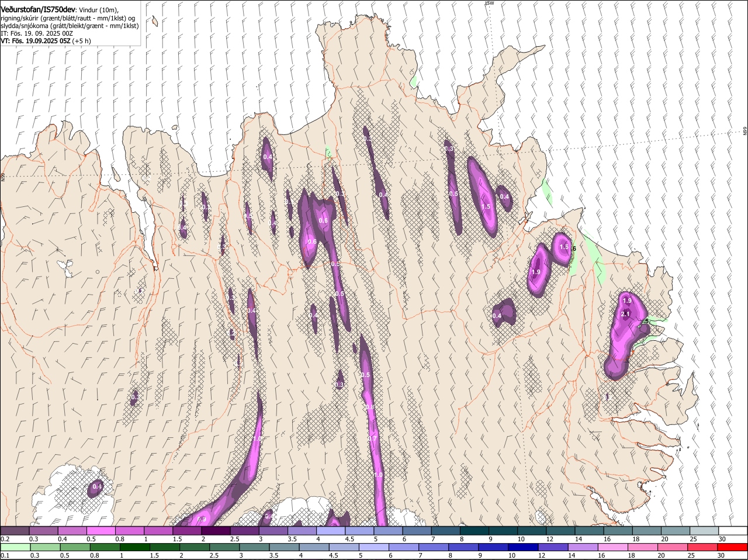Pick the top legend swatch between 0.2 and 0.3
Viewport: 748px width, 560px height.
pos(15,530)
